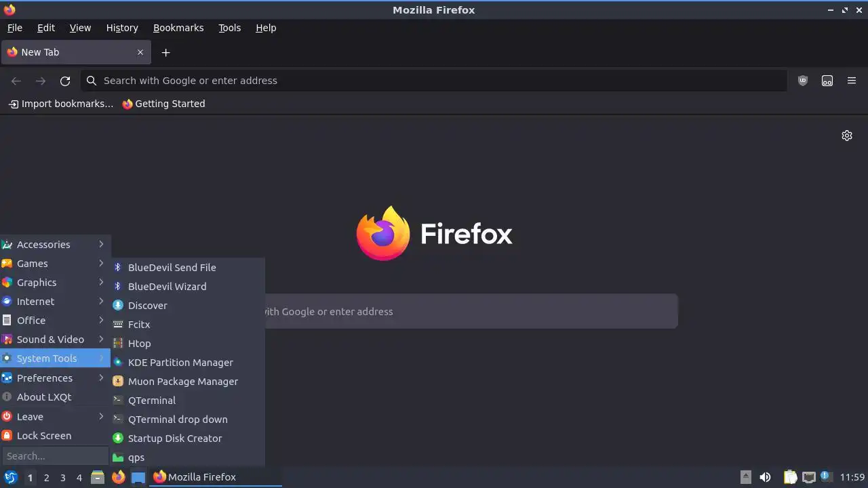Image resolution: width=868 pixels, height=488 pixels.
Task: Open file manager from the quick launch
Action: 98,477
